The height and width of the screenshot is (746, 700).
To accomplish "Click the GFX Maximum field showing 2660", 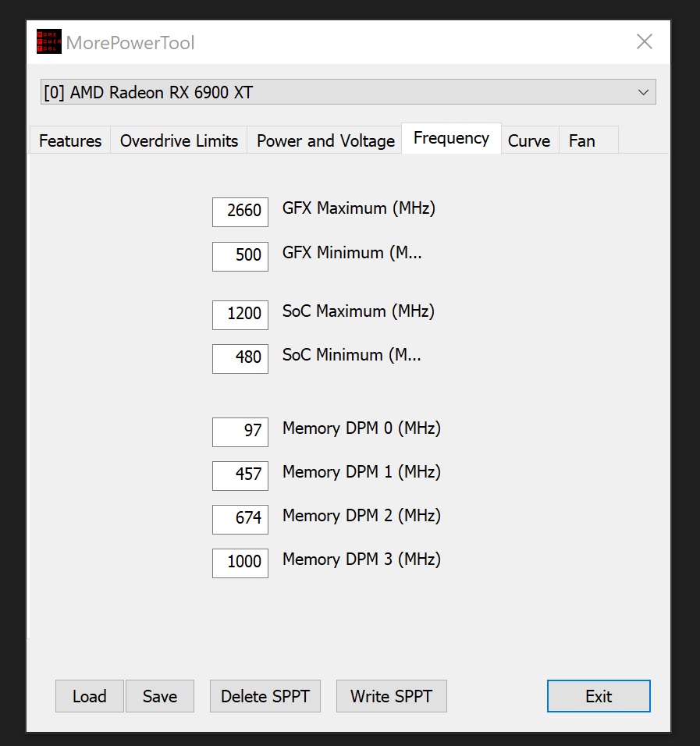I will [x=240, y=212].
